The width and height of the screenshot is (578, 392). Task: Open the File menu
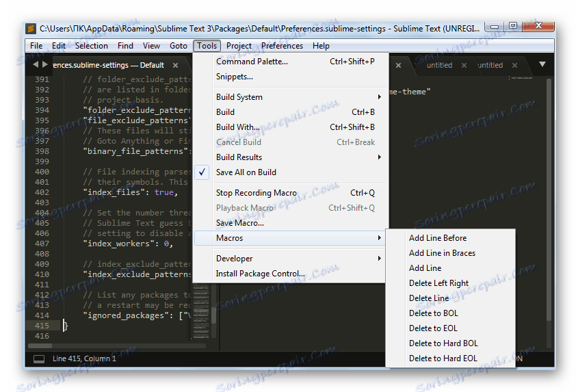36,46
